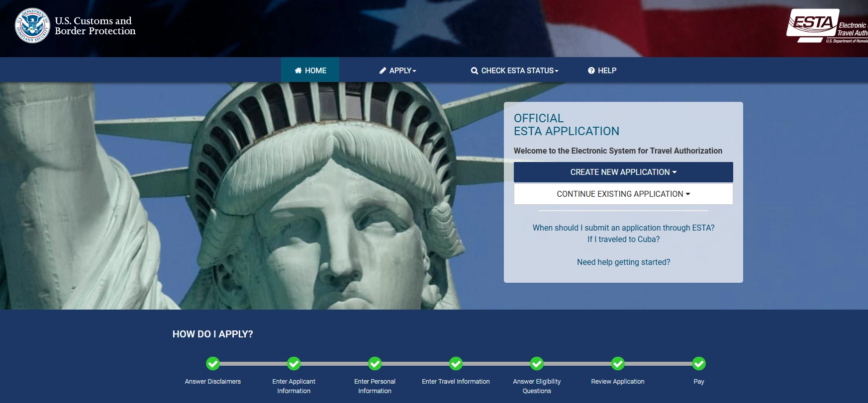Expand the CONTINUE EXISTING APPLICATION dropdown

tap(623, 194)
